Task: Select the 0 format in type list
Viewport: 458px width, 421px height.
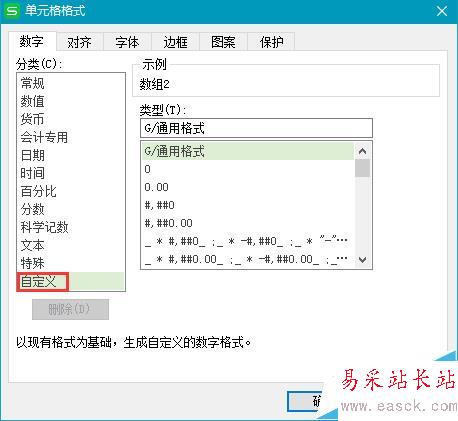Action: pyautogui.click(x=248, y=169)
